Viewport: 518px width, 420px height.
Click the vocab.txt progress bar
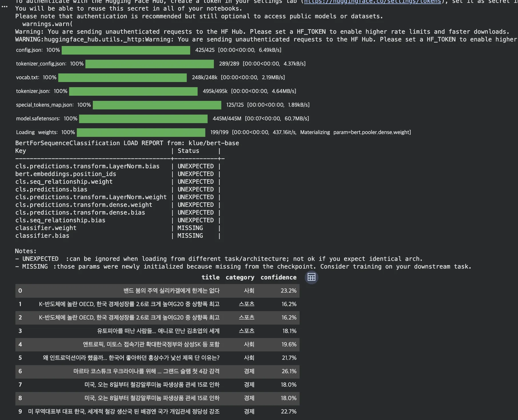tap(123, 77)
